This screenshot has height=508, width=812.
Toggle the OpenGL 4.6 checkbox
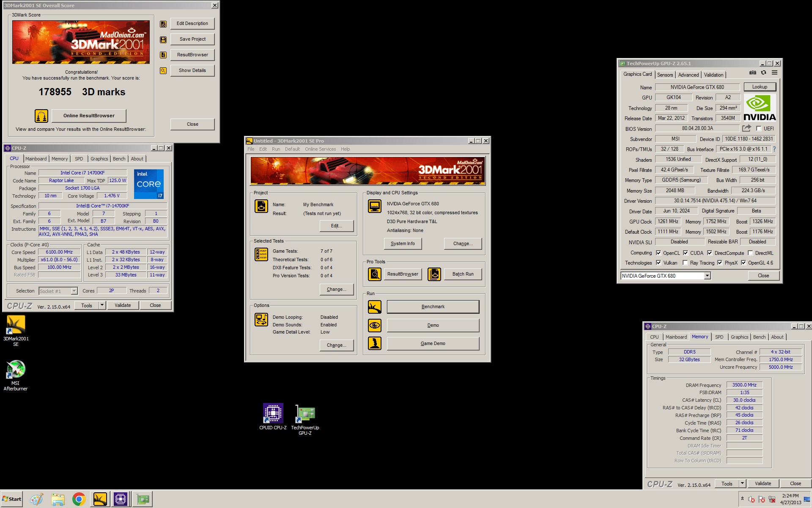tap(743, 263)
